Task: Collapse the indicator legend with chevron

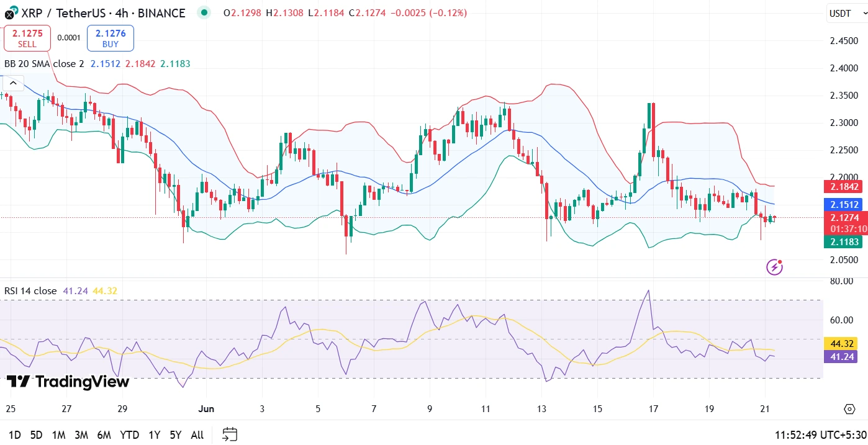Action: 14,83
